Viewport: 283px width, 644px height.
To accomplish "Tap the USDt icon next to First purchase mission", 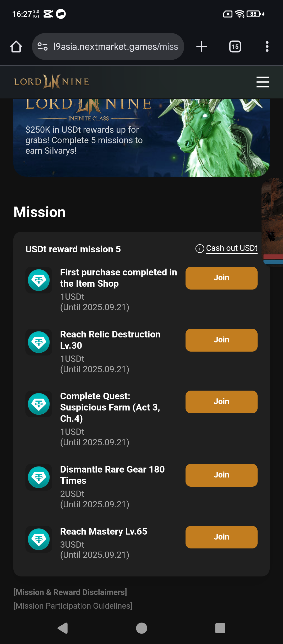I will click(x=39, y=280).
